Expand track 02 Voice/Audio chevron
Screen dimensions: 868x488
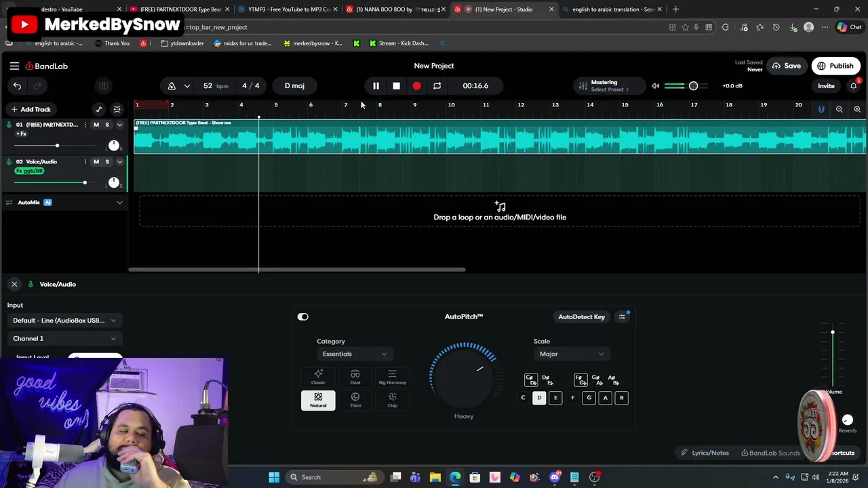(x=119, y=161)
